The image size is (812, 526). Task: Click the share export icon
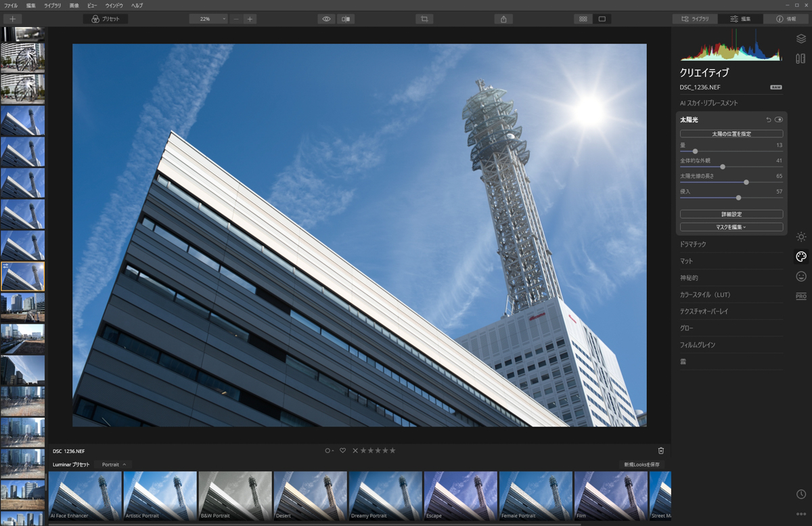(503, 19)
